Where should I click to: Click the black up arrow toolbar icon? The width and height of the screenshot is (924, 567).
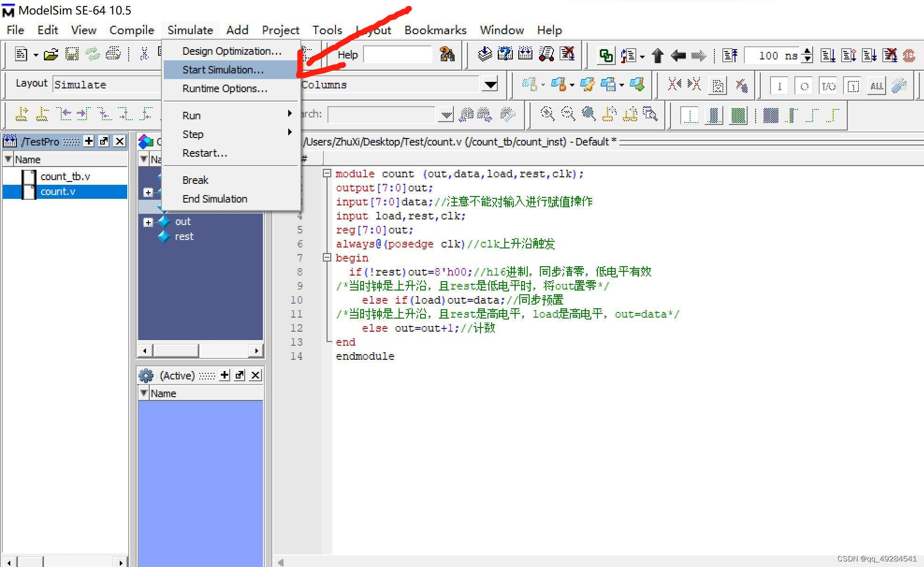pos(657,56)
